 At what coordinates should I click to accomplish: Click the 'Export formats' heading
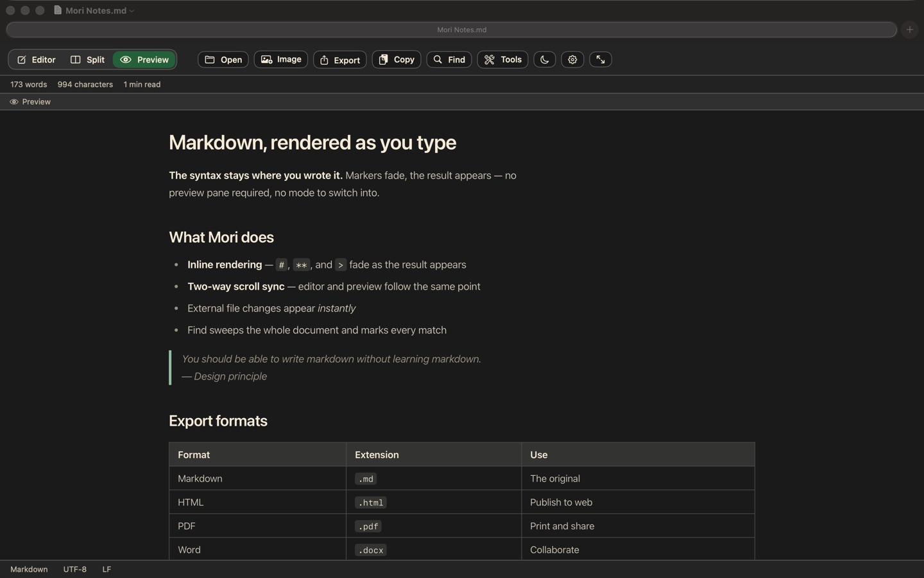pyautogui.click(x=218, y=421)
